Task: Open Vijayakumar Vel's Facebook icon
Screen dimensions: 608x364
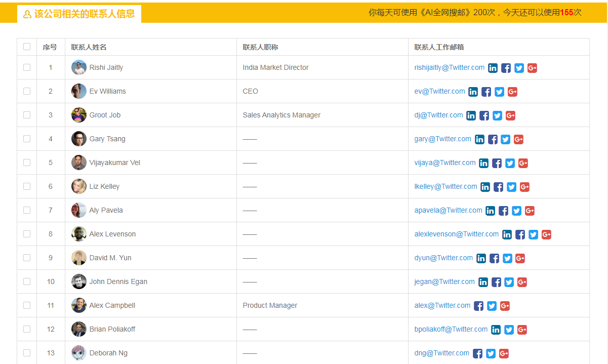Action: coord(497,164)
